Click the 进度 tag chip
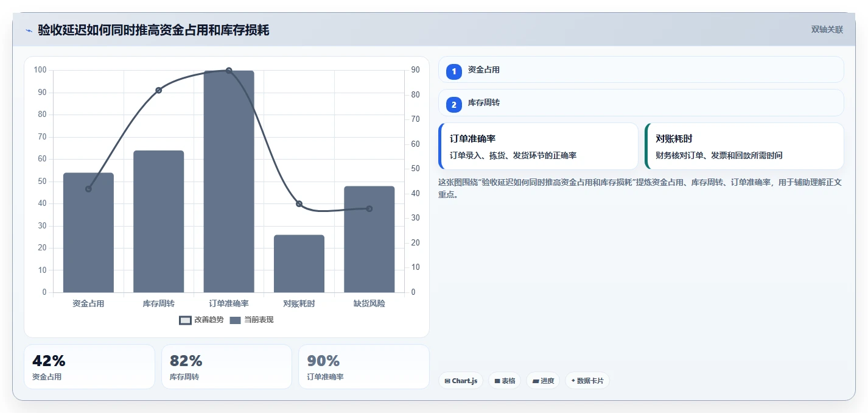The image size is (868, 413). click(543, 381)
